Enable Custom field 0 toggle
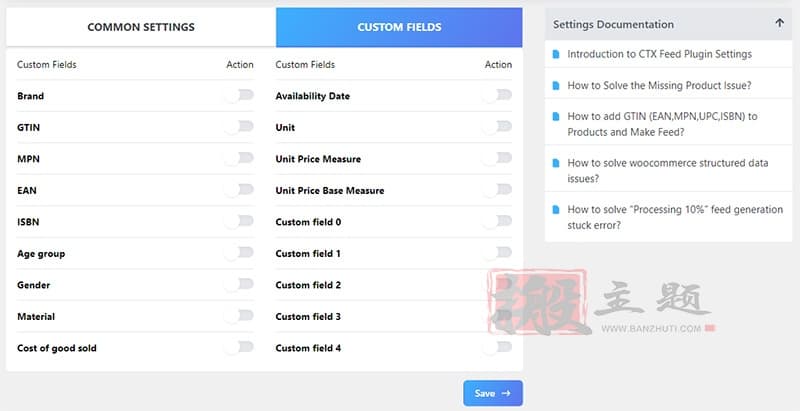Screen dimensions: 800x411 497,222
